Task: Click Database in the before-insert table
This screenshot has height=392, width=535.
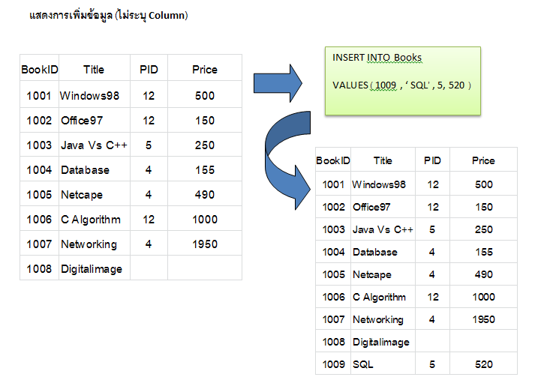Action: pos(85,170)
